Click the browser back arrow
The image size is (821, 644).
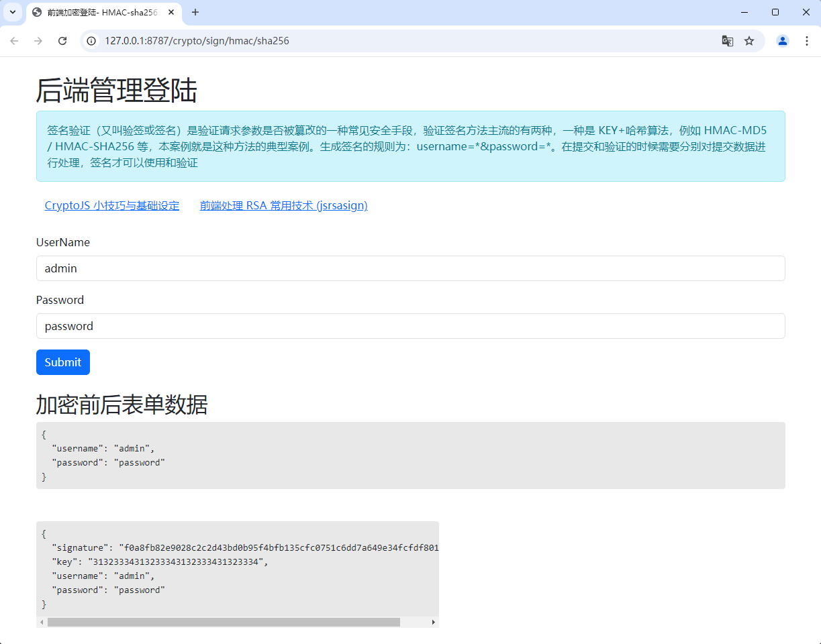point(14,41)
